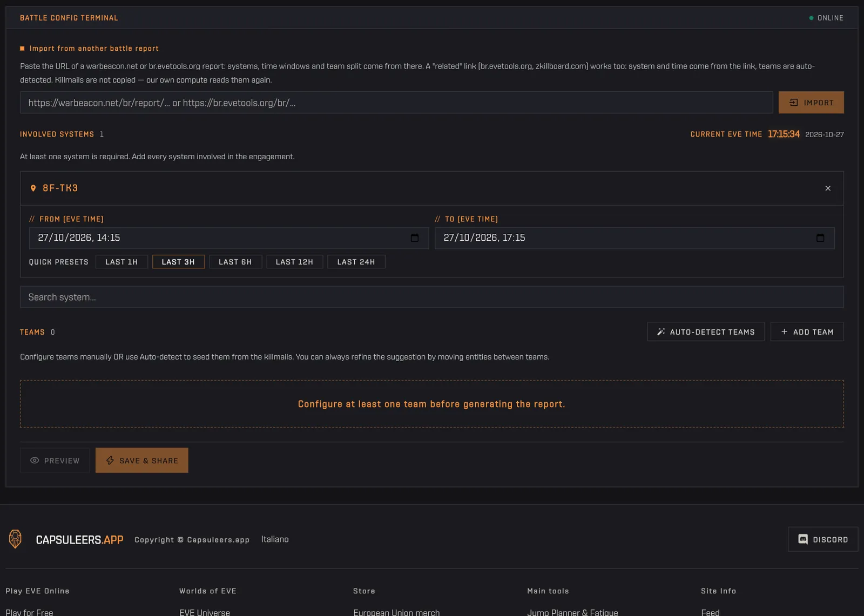Open the EVE Universe footer link
This screenshot has width=864, height=616.
pos(205,612)
